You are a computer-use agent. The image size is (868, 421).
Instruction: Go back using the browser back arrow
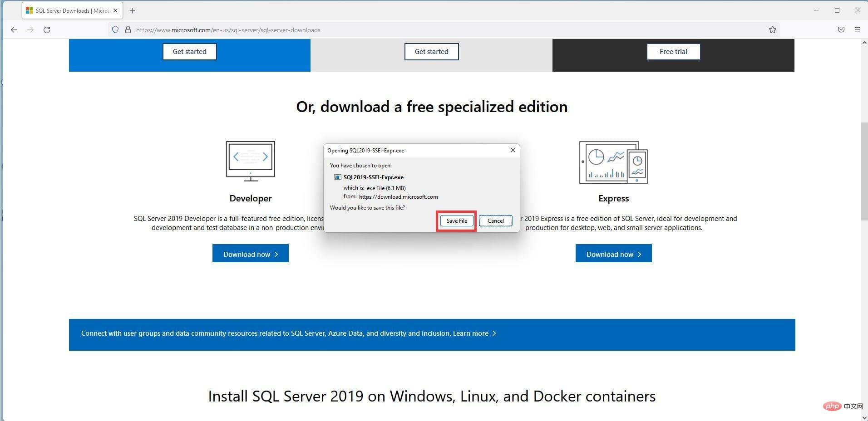tap(14, 30)
